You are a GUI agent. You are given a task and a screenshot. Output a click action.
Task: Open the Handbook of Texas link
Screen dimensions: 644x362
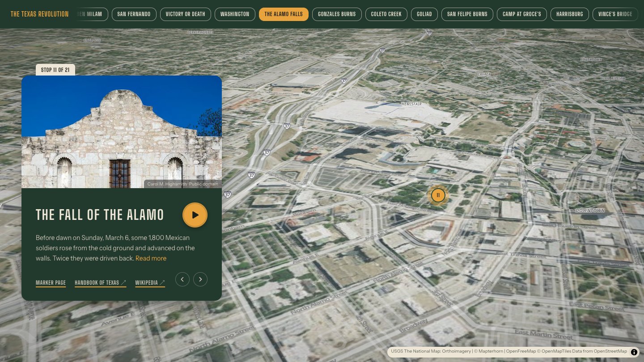101,283
